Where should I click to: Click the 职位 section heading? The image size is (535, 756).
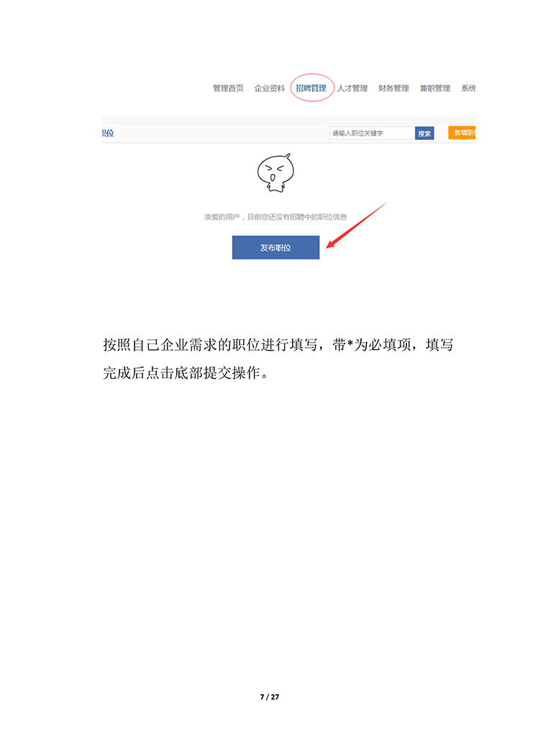coord(108,133)
